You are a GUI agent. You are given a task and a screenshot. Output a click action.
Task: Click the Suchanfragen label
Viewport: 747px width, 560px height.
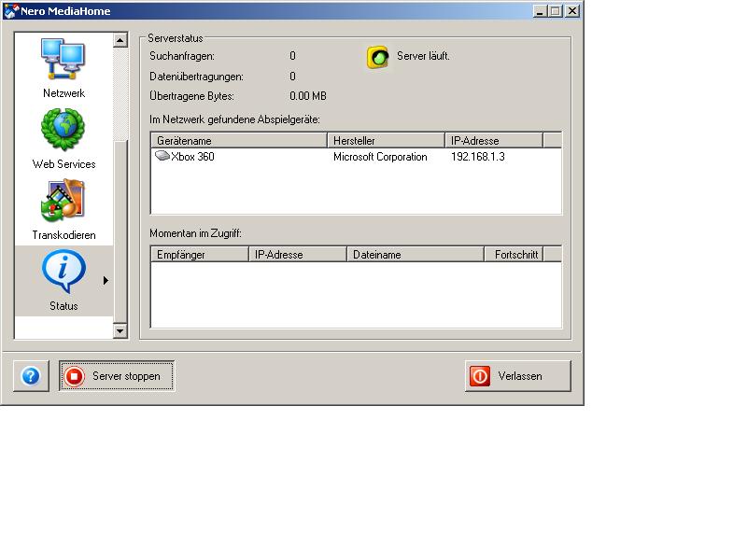point(182,56)
